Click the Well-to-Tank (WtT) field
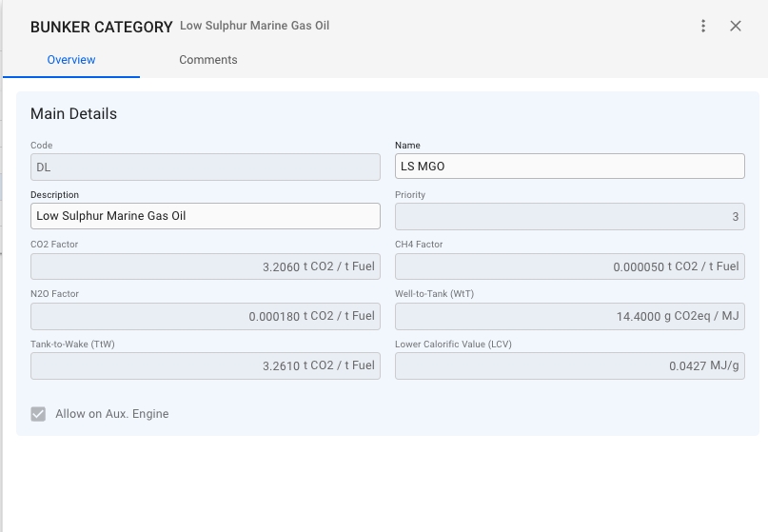 pos(569,316)
